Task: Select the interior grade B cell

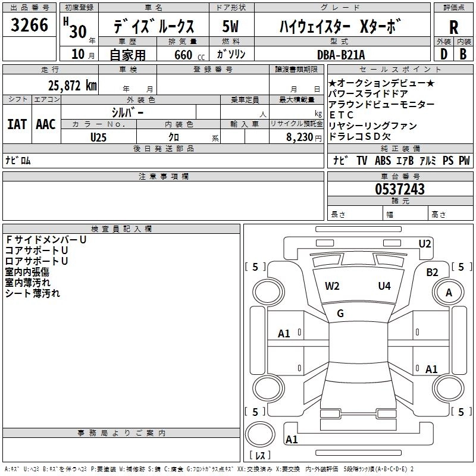Action: [463, 54]
